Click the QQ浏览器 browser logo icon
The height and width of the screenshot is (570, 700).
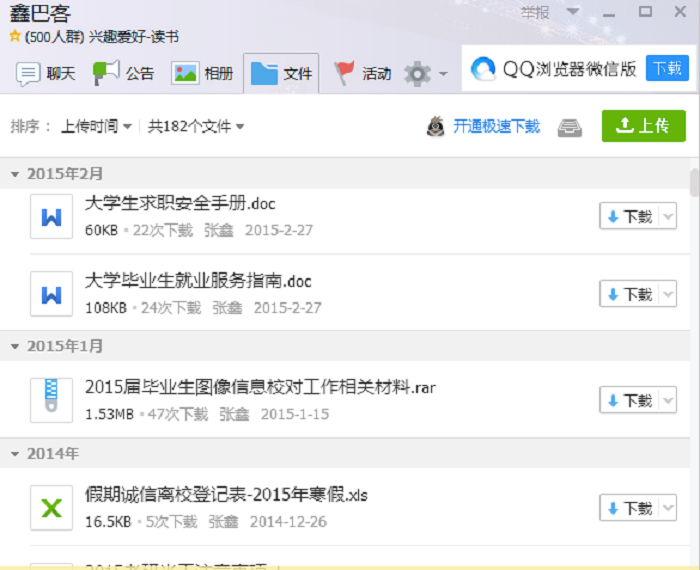[484, 68]
